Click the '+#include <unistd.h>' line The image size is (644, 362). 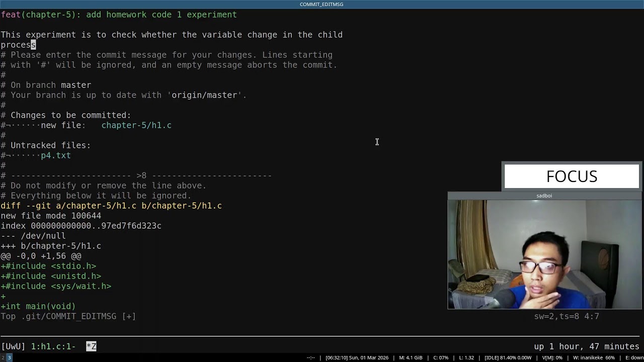pyautogui.click(x=51, y=276)
